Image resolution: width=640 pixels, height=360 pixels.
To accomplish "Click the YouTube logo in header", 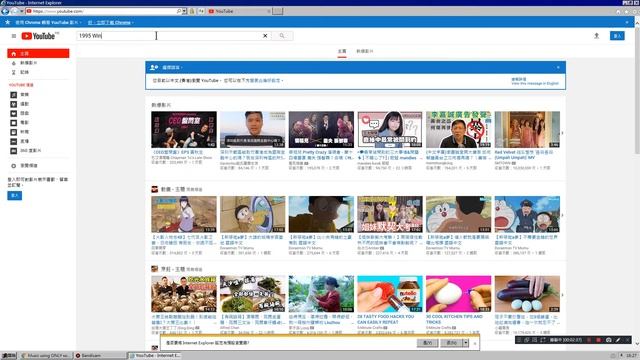I will point(38,36).
